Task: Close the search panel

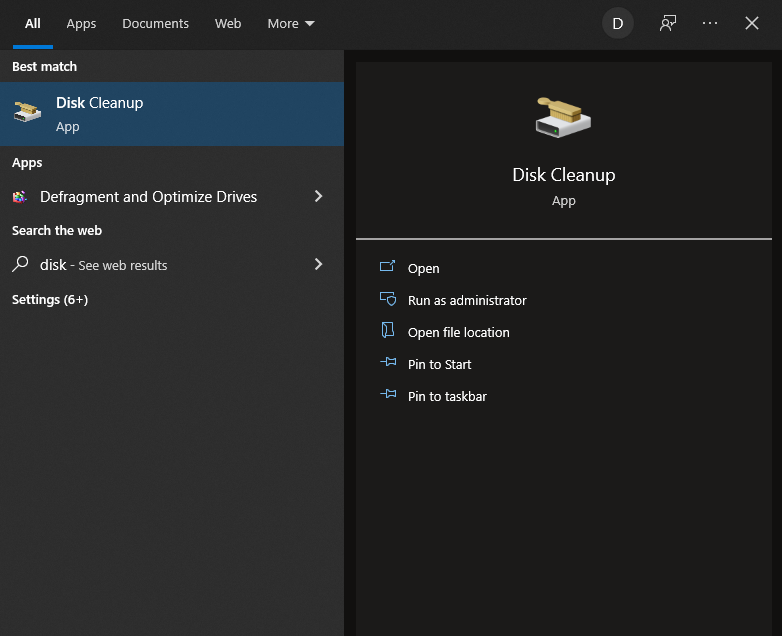Action: click(752, 23)
